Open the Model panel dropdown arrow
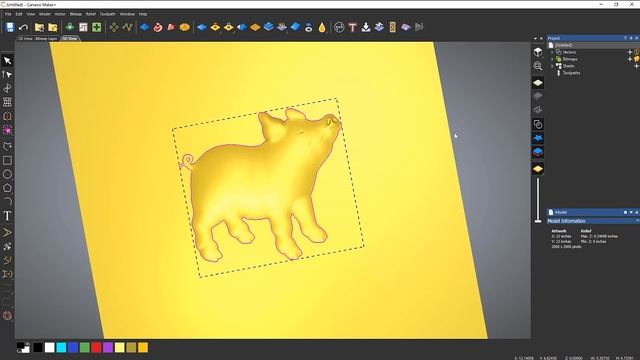Image resolution: width=640 pixels, height=360 pixels. click(631, 212)
